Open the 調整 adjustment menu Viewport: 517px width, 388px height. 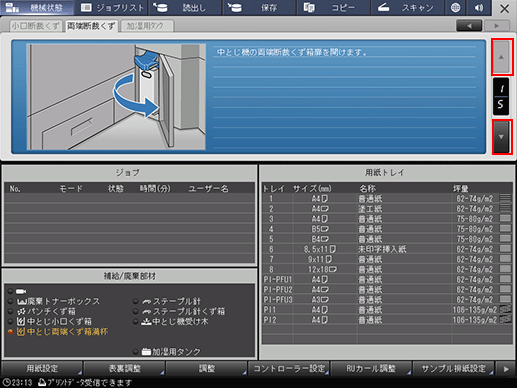tap(207, 369)
